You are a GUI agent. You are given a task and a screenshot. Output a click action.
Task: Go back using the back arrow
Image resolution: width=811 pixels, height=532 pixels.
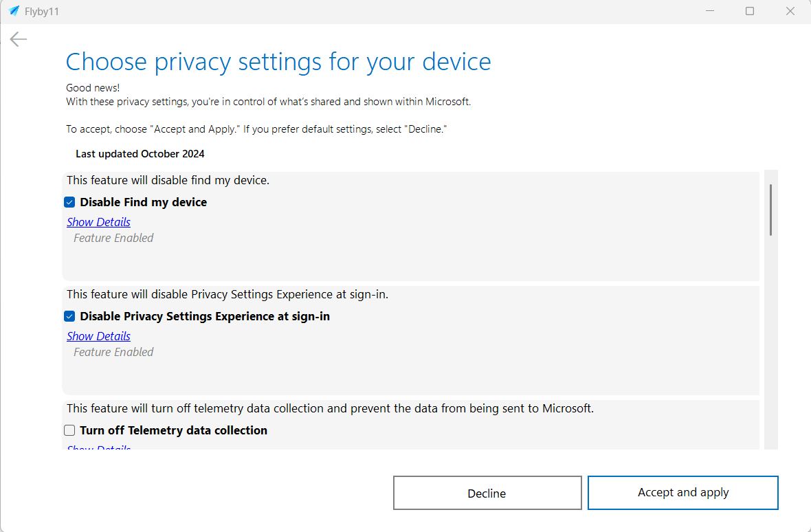19,39
